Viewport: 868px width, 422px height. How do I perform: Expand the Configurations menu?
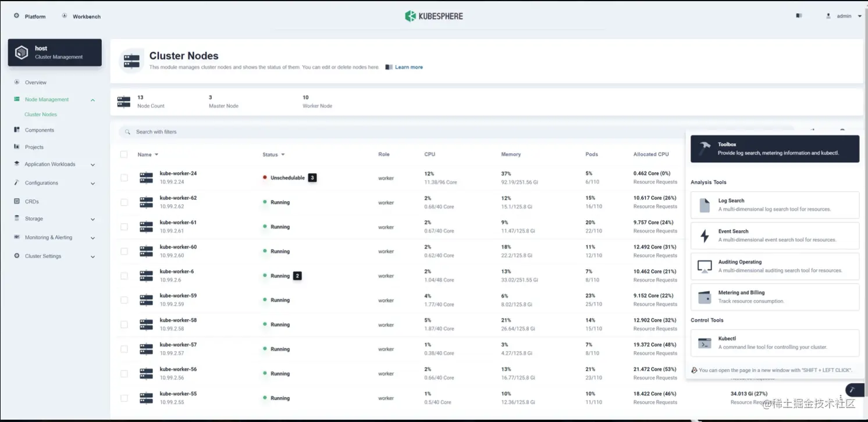click(93, 183)
